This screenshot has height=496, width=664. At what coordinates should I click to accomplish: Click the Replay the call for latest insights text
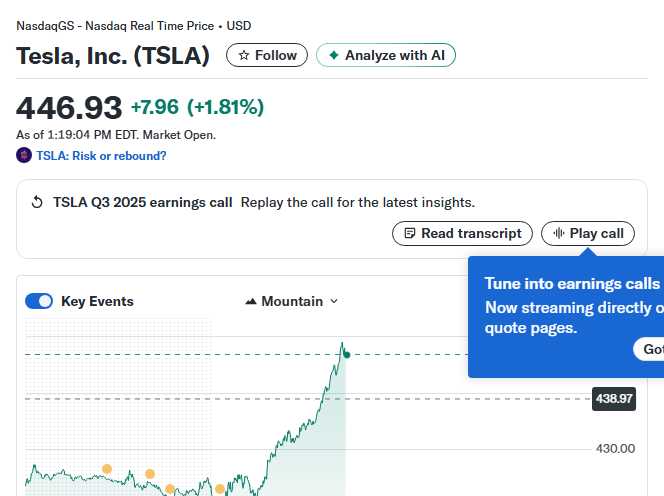pos(358,202)
